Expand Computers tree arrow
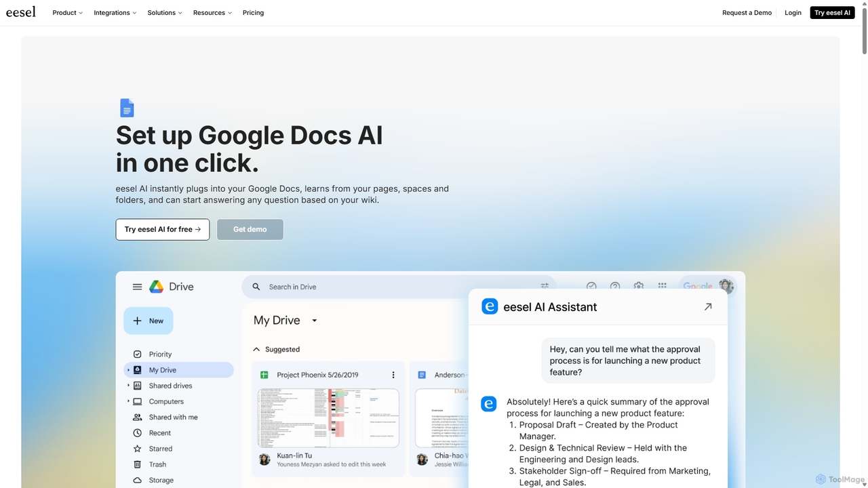 [128, 401]
